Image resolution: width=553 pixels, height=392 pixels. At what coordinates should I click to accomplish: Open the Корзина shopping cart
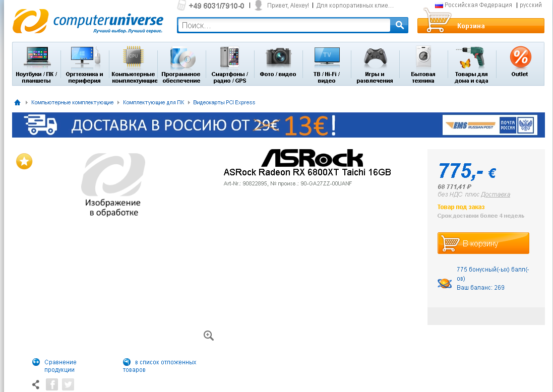click(481, 25)
